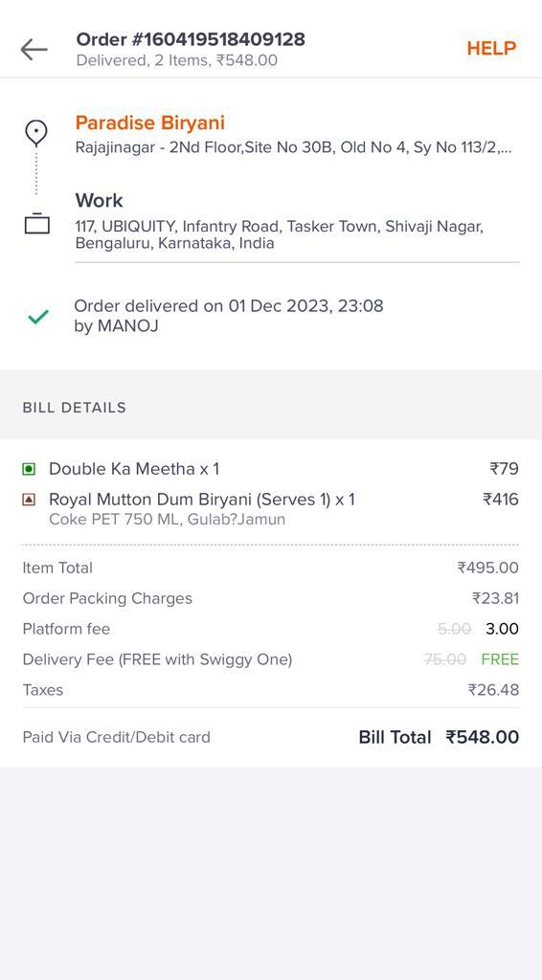Tap the green delivered checkmark icon

(x=38, y=317)
